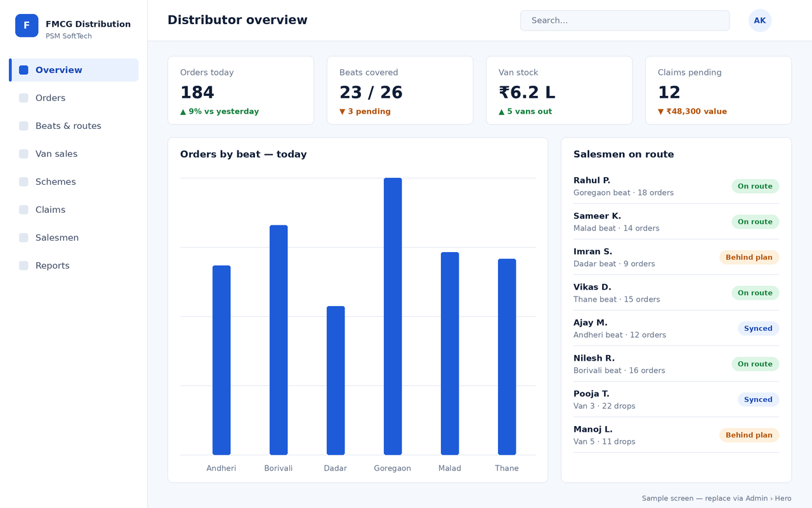Click the '3 pending' beats text
Screen dimensions: 812x508
pyautogui.click(x=369, y=112)
